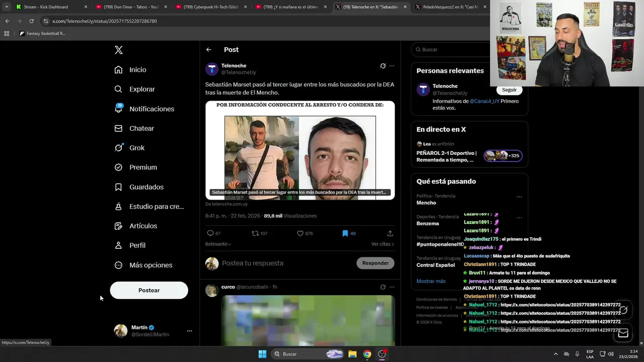Click +325 listeners badge
Image resolution: width=644 pixels, height=362 pixels.
pos(503,156)
